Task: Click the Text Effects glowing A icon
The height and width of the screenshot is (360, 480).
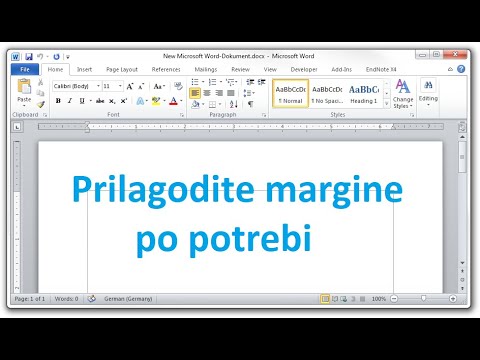Action: click(140, 101)
